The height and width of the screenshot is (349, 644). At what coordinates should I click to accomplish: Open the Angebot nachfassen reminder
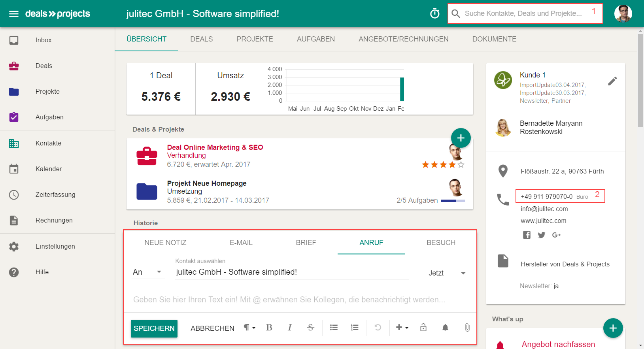click(558, 344)
